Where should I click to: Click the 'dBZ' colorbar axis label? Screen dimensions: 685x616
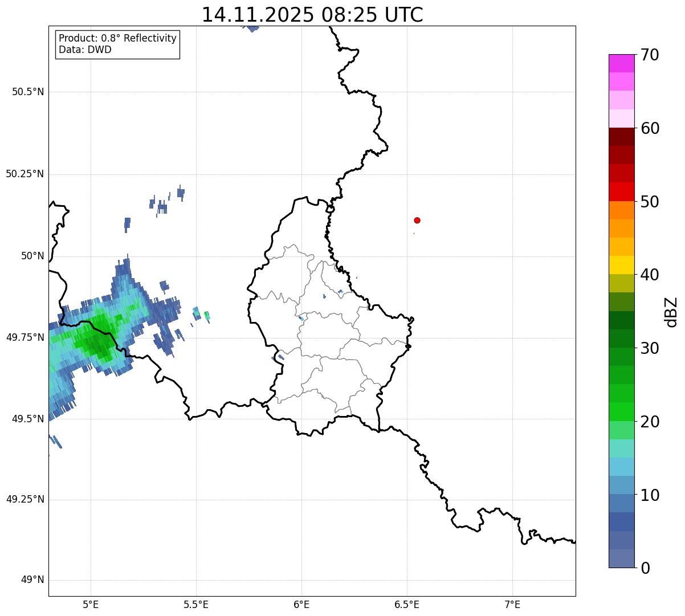(671, 312)
